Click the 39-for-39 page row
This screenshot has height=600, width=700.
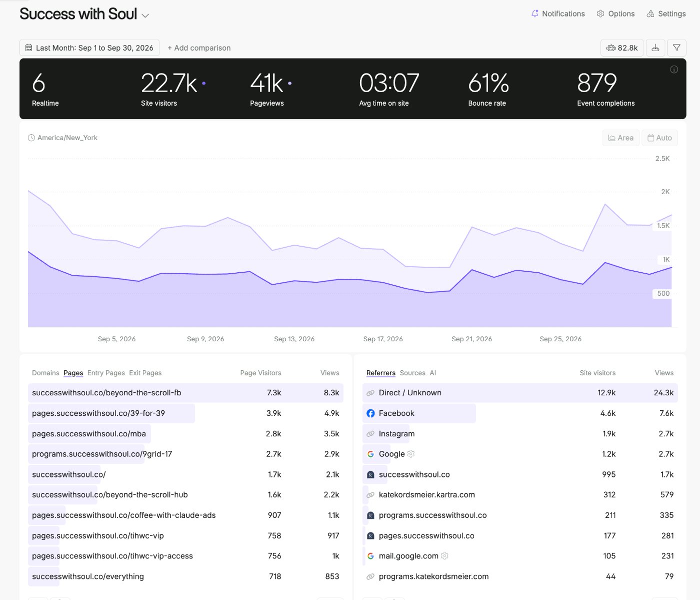(x=185, y=413)
